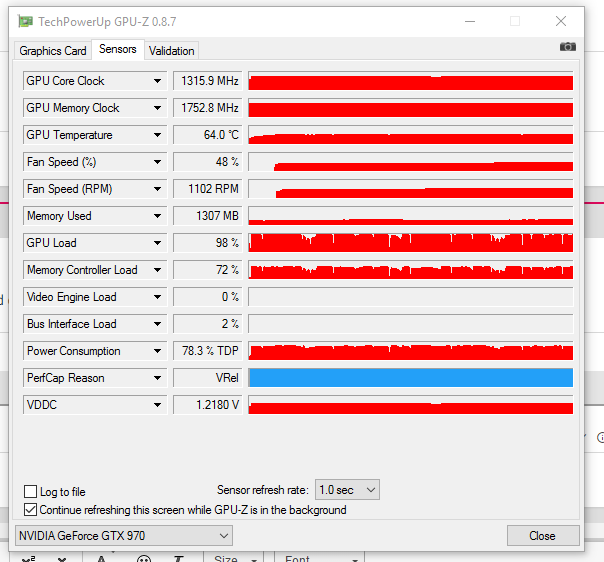Click the VRel PerfCap value

(208, 378)
